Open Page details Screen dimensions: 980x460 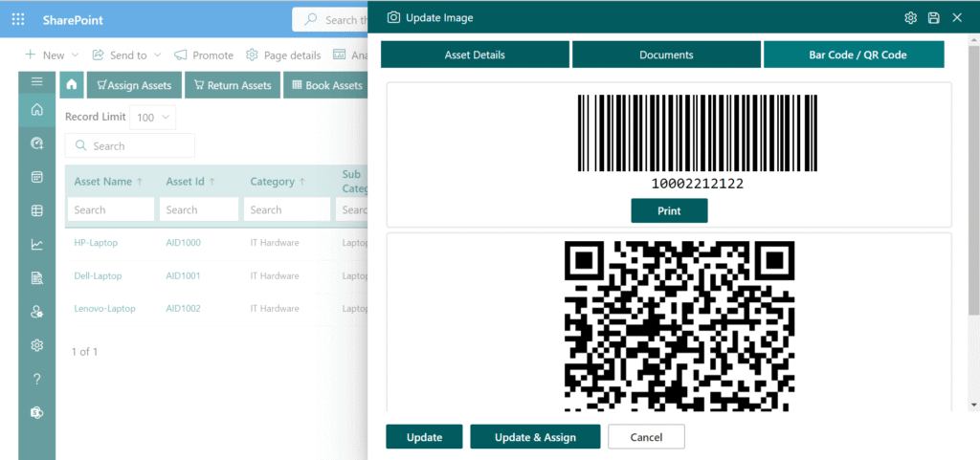click(283, 55)
